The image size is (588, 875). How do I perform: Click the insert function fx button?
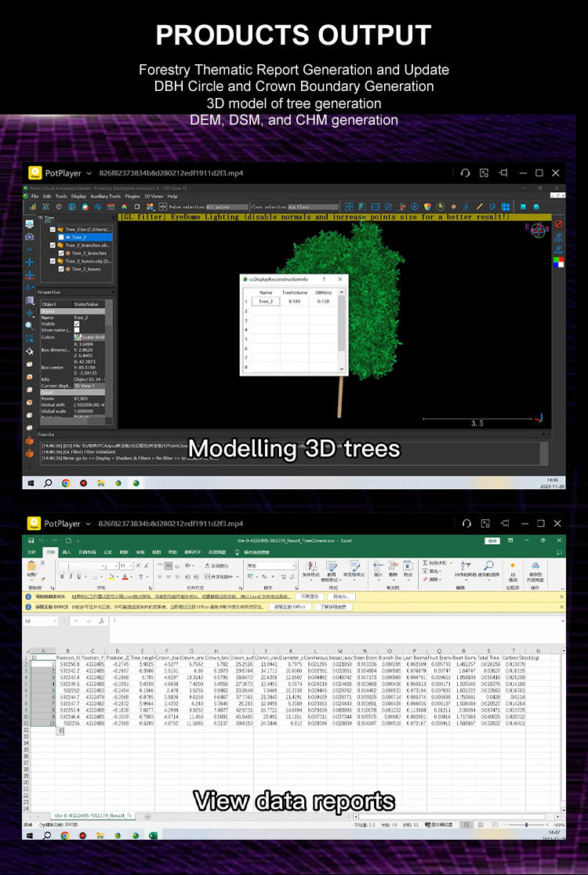[x=102, y=621]
